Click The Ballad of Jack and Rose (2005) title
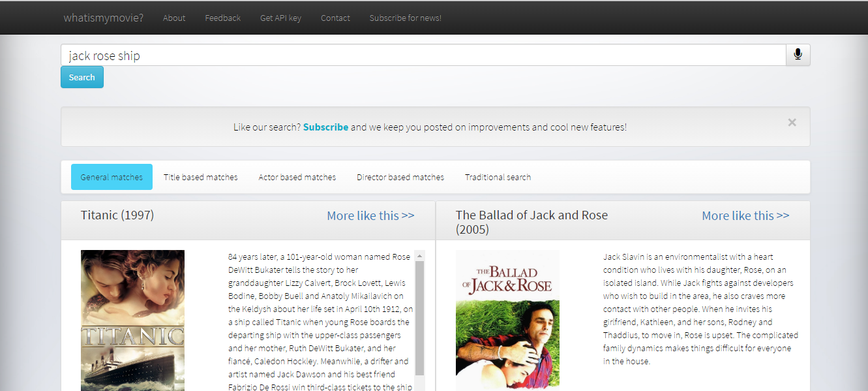Screen dimensions: 868x391 click(531, 222)
